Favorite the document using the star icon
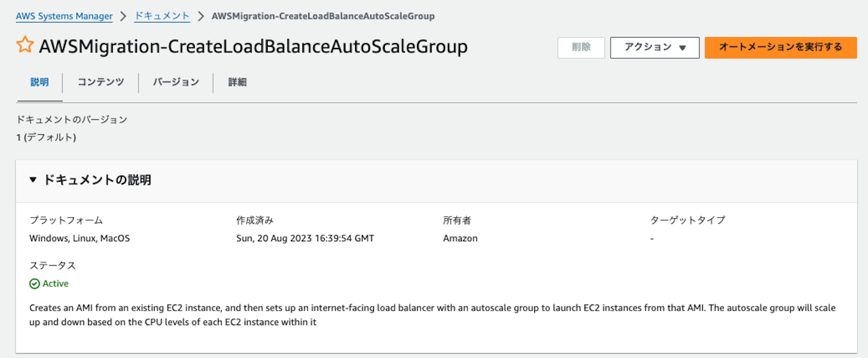Viewport: 868px width, 358px height. pos(25,46)
